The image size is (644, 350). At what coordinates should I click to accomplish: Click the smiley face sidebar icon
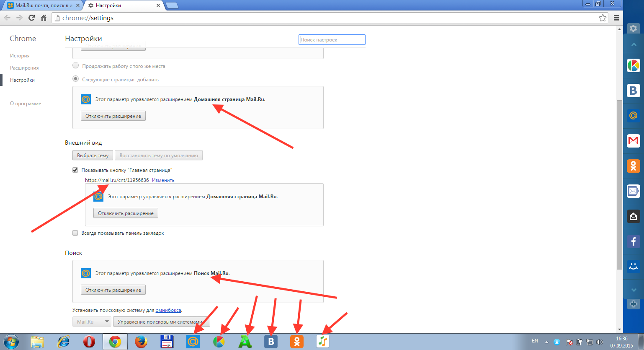pos(633,266)
